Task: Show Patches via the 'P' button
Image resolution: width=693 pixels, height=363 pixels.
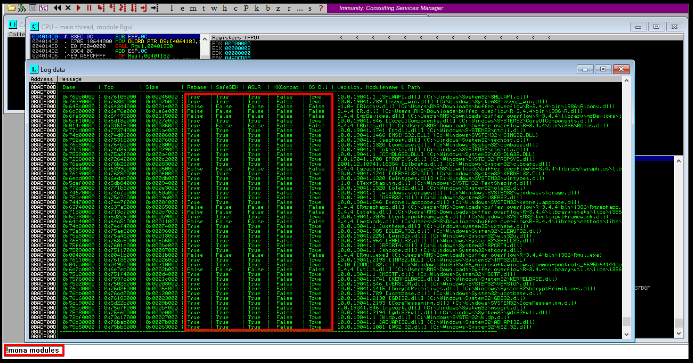Action: 246,8
